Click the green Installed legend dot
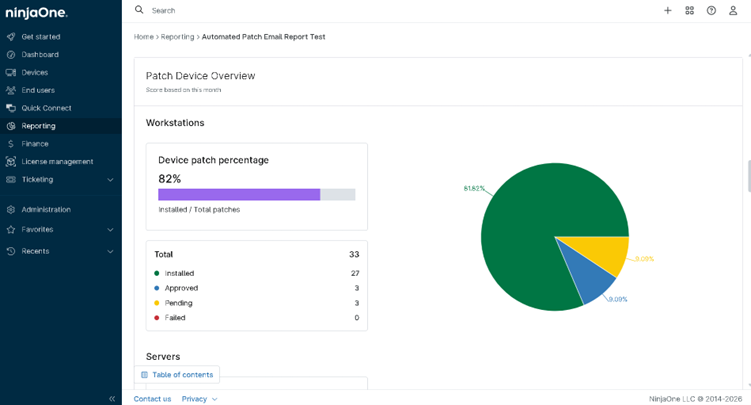This screenshot has width=751, height=405. 157,273
